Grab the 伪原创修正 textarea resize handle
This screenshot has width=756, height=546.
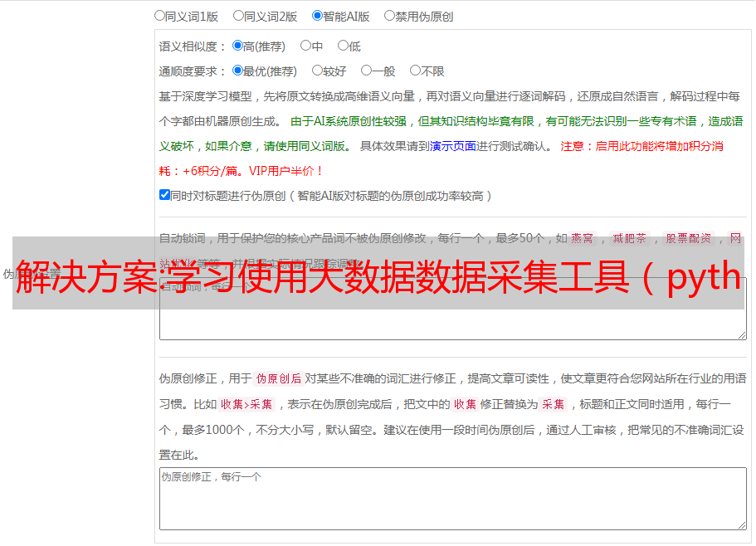(x=742, y=525)
